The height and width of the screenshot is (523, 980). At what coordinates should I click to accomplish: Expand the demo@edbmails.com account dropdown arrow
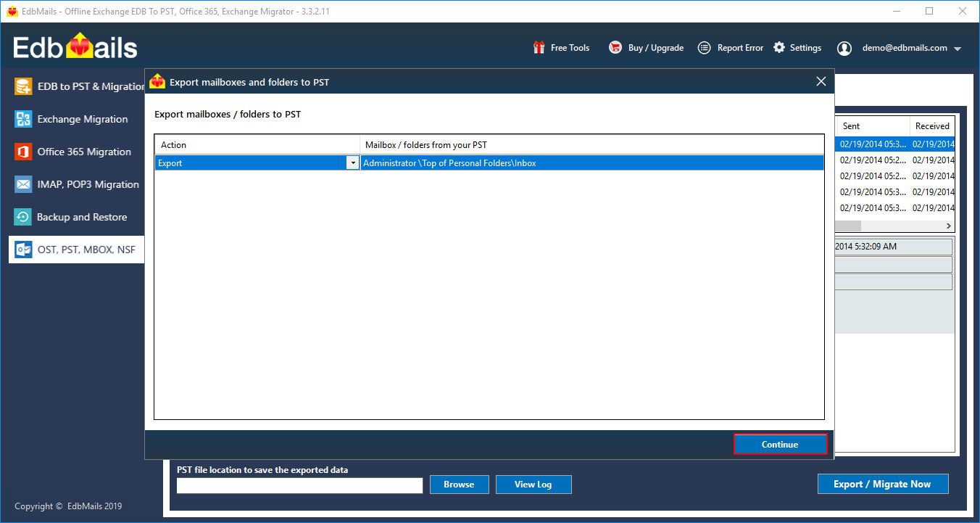[958, 49]
